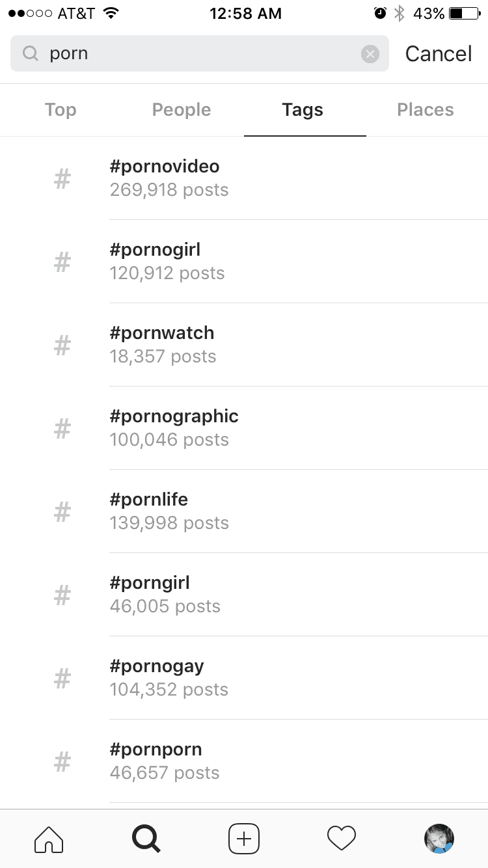
Task: Clear the search text with the X icon
Action: point(370,54)
